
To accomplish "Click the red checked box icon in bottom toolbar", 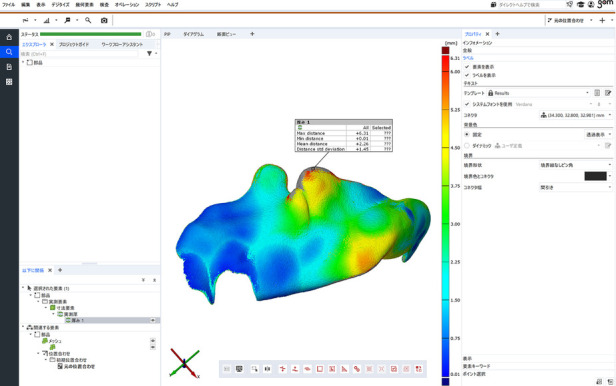I will point(394,369).
